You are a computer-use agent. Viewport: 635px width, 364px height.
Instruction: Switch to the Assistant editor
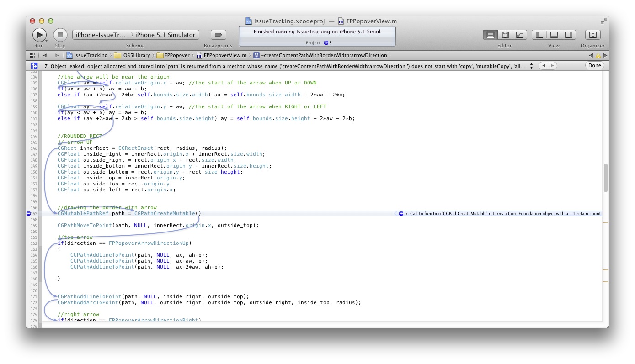(x=505, y=35)
